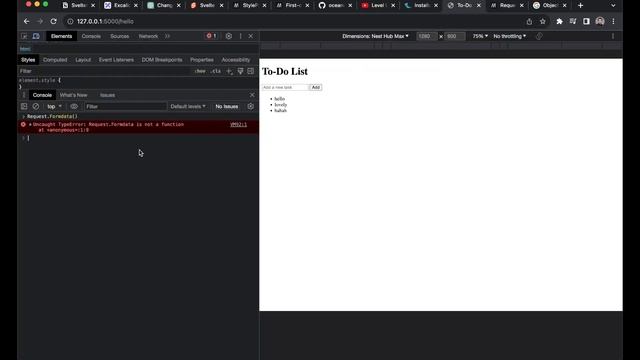This screenshot has height=360, width=640.
Task: Open the Chrome three-dot menu
Action: coord(613,21)
